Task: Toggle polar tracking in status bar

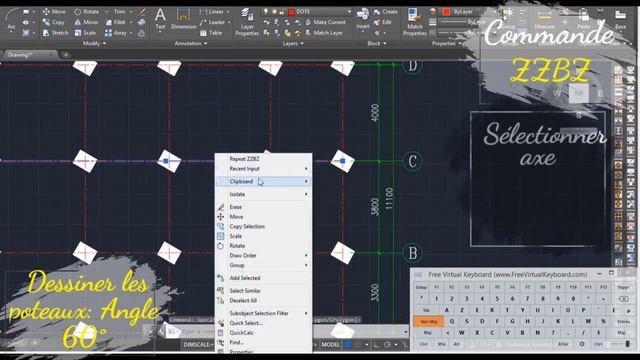Action: (387, 344)
